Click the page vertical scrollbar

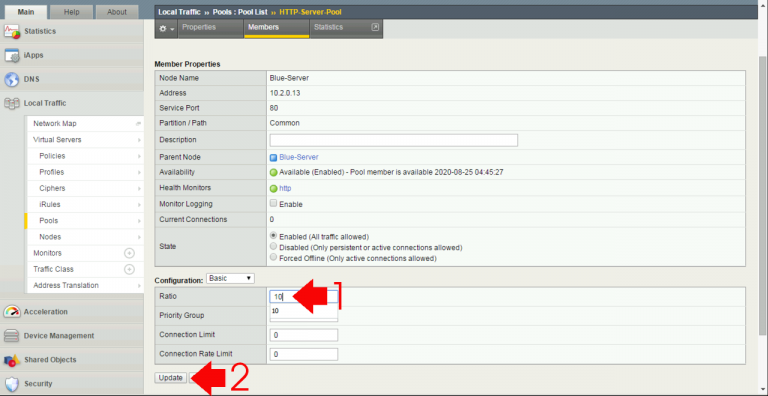tap(763, 196)
